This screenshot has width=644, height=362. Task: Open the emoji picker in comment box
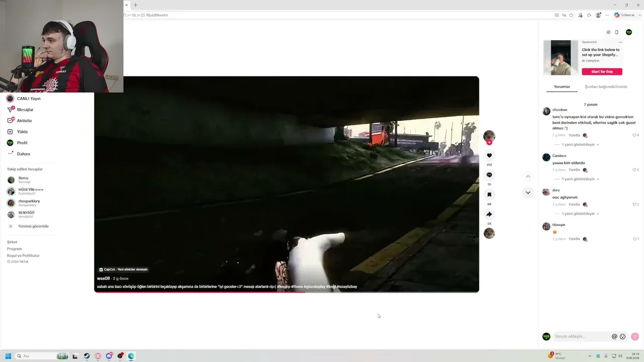622,337
